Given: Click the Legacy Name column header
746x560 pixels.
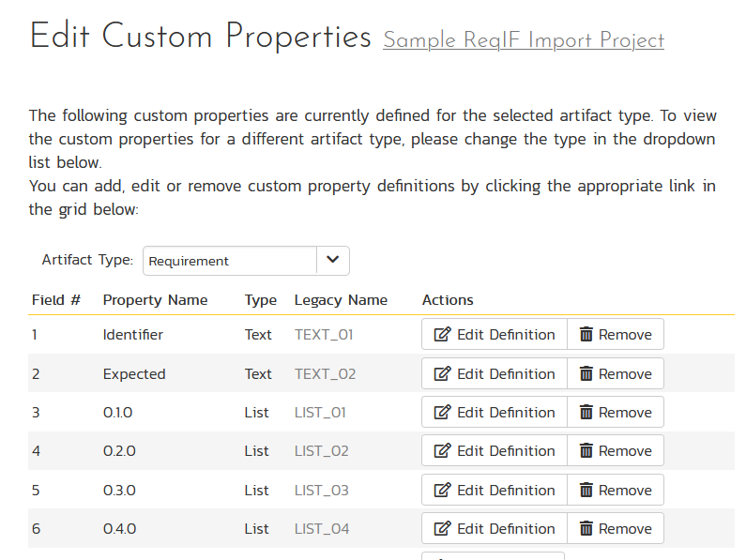Looking at the screenshot, I should (x=341, y=300).
